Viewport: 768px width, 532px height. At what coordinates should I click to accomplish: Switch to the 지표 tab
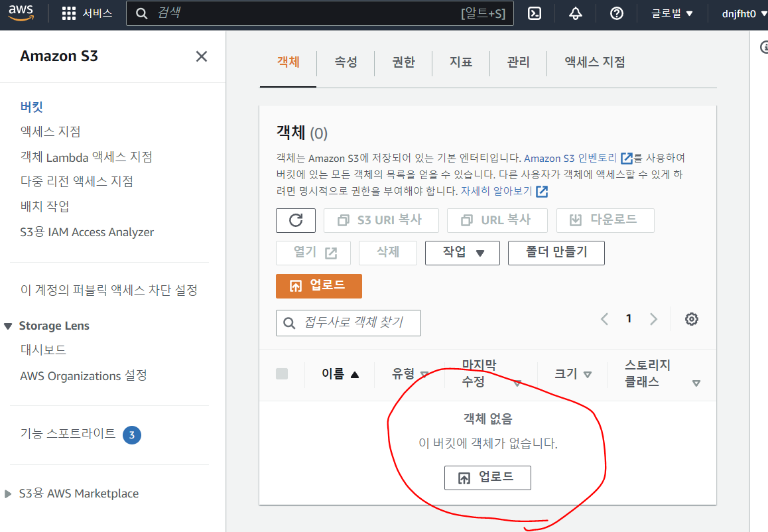click(461, 62)
